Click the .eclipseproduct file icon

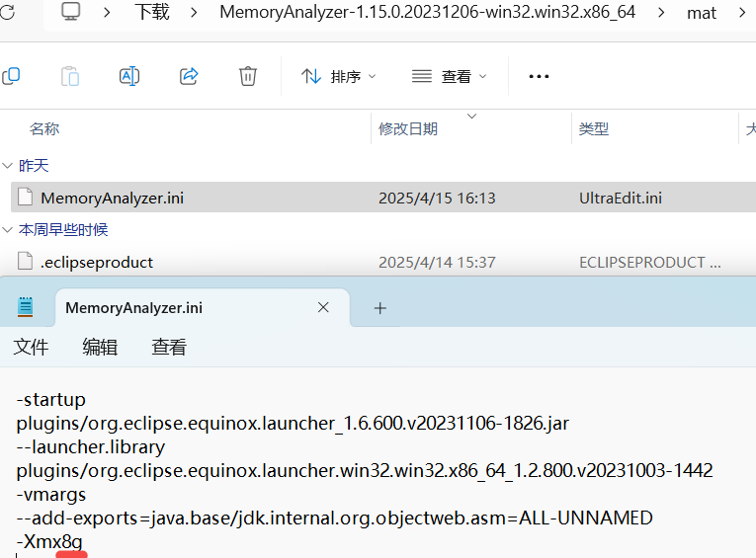25,261
